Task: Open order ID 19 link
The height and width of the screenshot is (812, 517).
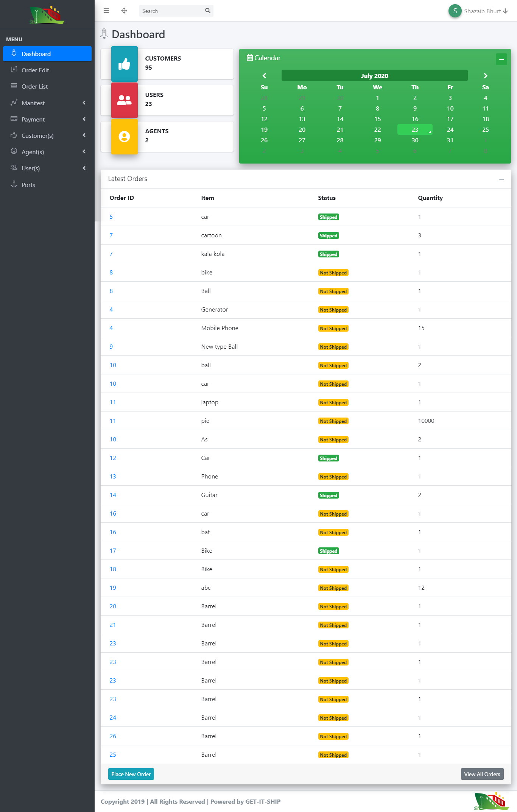Action: (113, 588)
